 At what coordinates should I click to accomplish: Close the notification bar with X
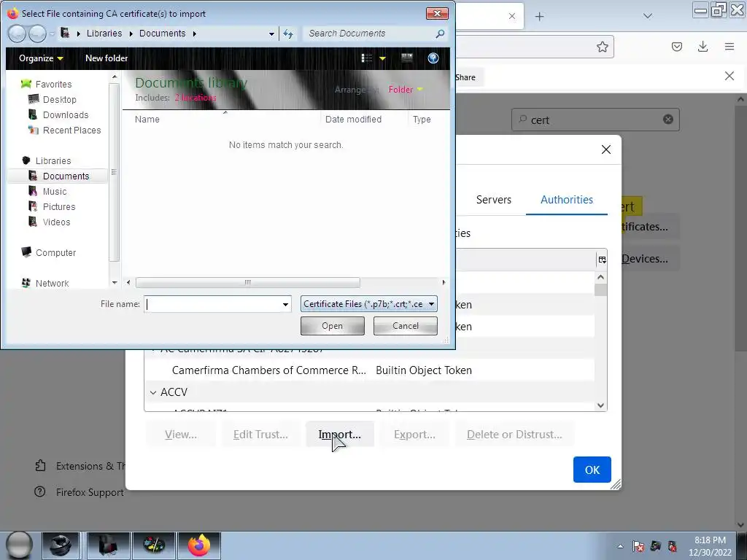coord(729,76)
